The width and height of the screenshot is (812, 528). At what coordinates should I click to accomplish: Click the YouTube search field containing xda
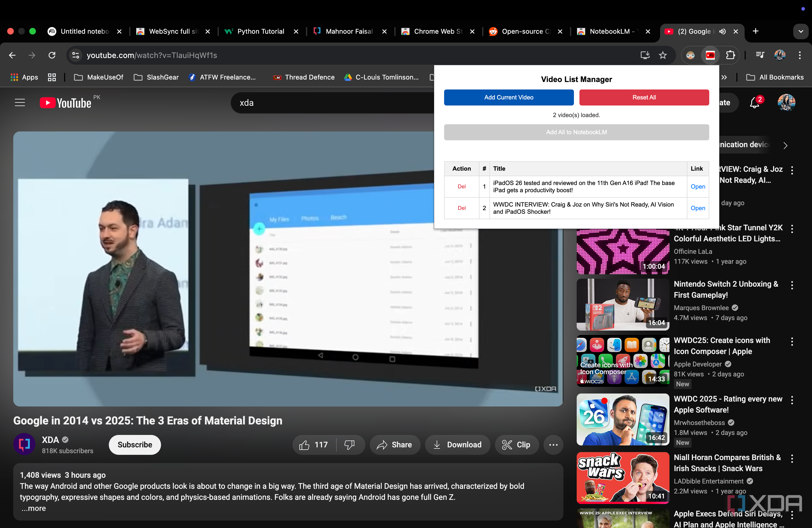tap(333, 103)
